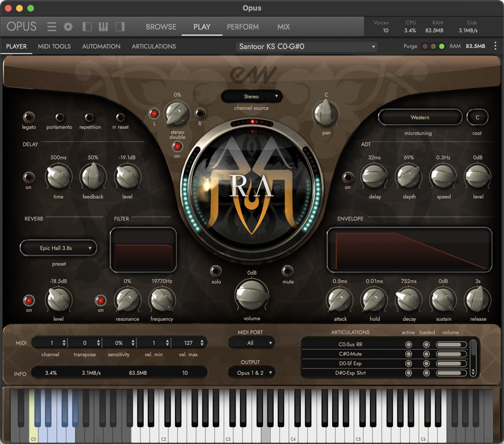504x444 pixels.
Task: Toggle the left panel view icon
Action: pos(86,27)
